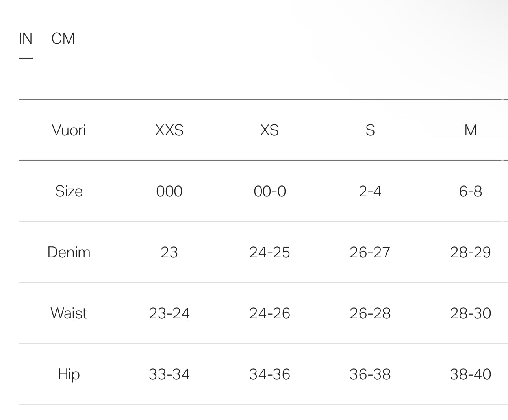The height and width of the screenshot is (420, 508).
Task: Click the M size column header
Action: 471,130
